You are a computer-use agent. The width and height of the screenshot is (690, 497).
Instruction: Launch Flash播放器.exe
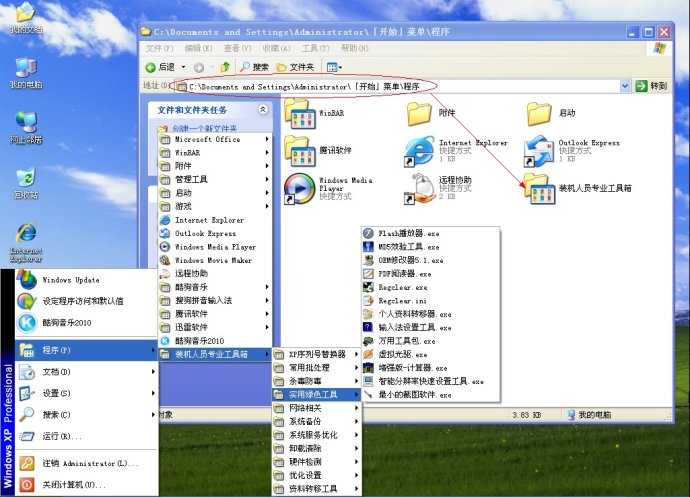(x=430, y=233)
